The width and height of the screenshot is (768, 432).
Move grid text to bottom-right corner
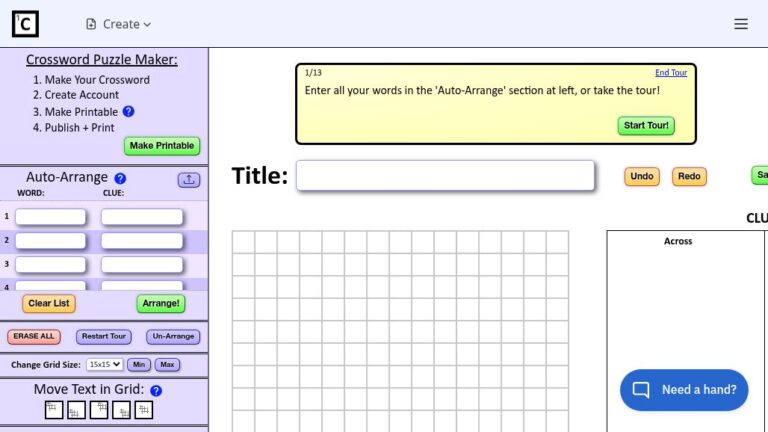point(121,410)
